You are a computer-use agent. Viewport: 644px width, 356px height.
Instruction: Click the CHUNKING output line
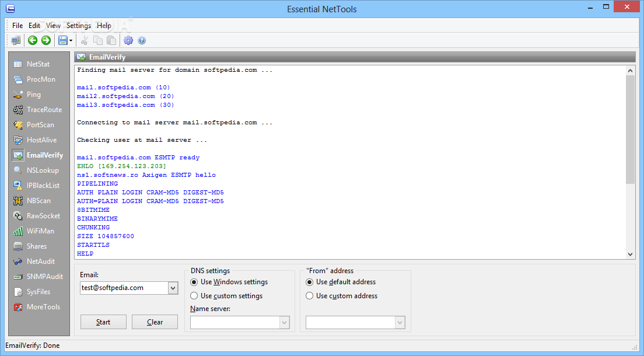point(93,228)
